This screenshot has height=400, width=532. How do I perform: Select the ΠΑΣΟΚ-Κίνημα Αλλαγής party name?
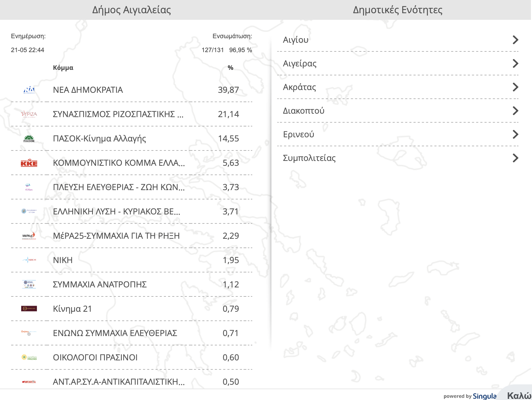pyautogui.click(x=100, y=139)
